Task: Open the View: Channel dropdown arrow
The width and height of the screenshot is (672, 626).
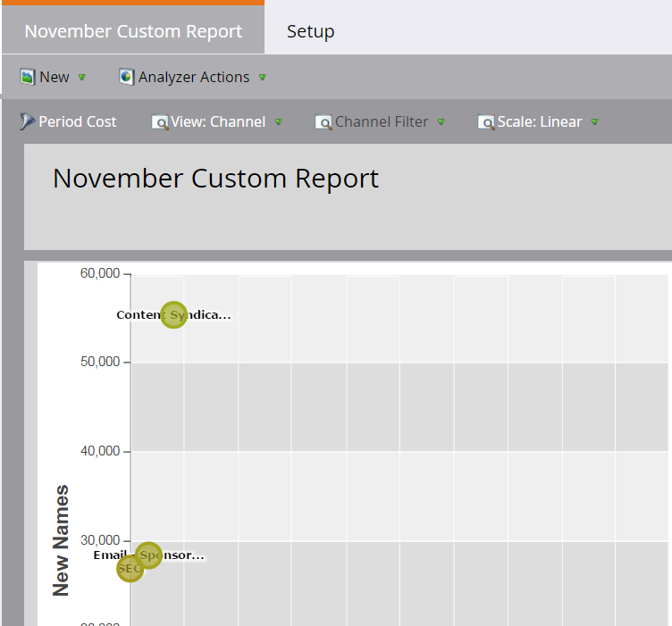Action: (x=278, y=122)
